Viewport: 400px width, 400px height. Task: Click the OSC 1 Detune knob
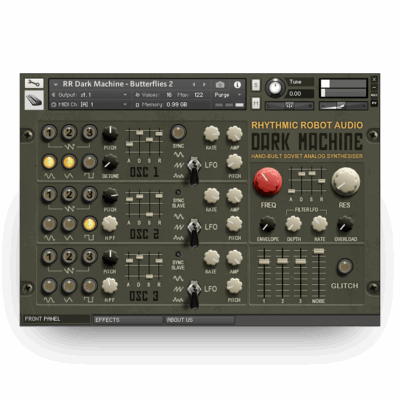(x=110, y=162)
